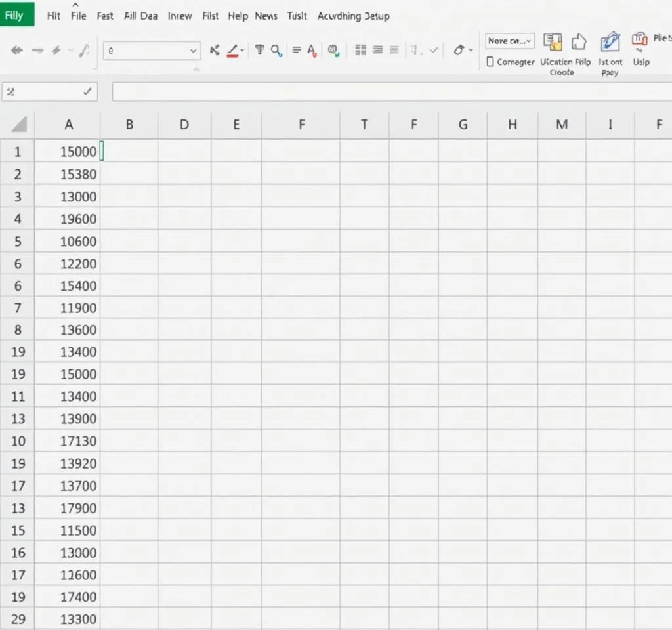The image size is (672, 630).
Task: Click the magnifier search icon in the toolbar
Action: (x=276, y=50)
